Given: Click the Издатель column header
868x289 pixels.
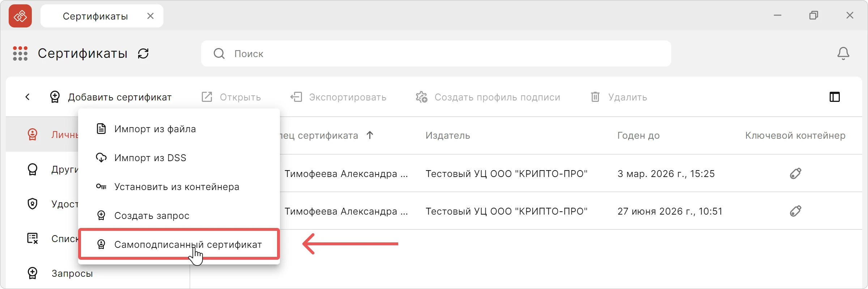Looking at the screenshot, I should click(448, 135).
